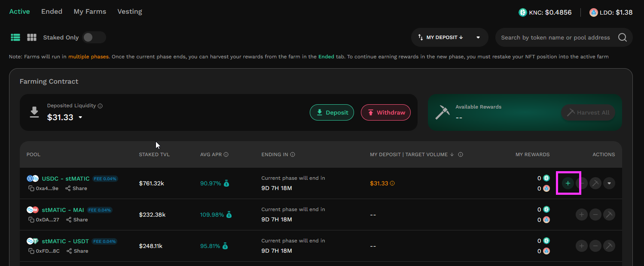Click AVG APR info icon

click(x=226, y=154)
